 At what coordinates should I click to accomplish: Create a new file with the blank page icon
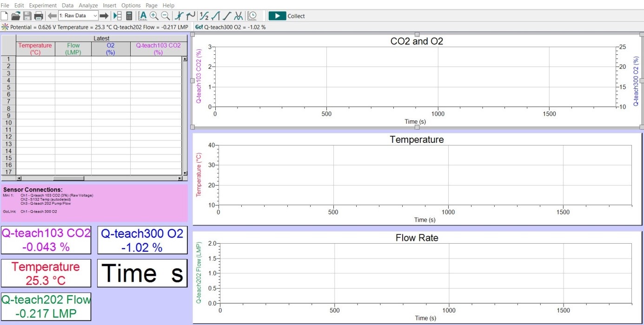pos(5,16)
